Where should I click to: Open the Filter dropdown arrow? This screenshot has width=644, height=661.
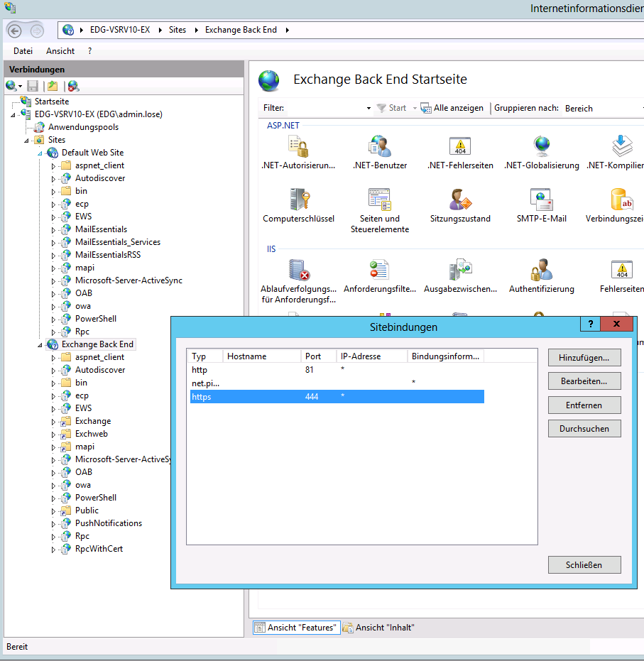[x=369, y=109]
